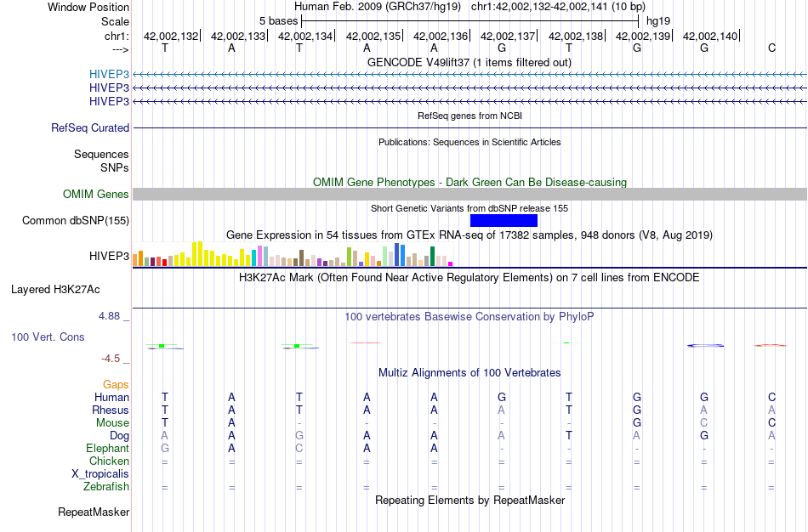This screenshot has width=808, height=532.
Task: Open the GENCODE V49lift37 track title
Action: click(469, 62)
